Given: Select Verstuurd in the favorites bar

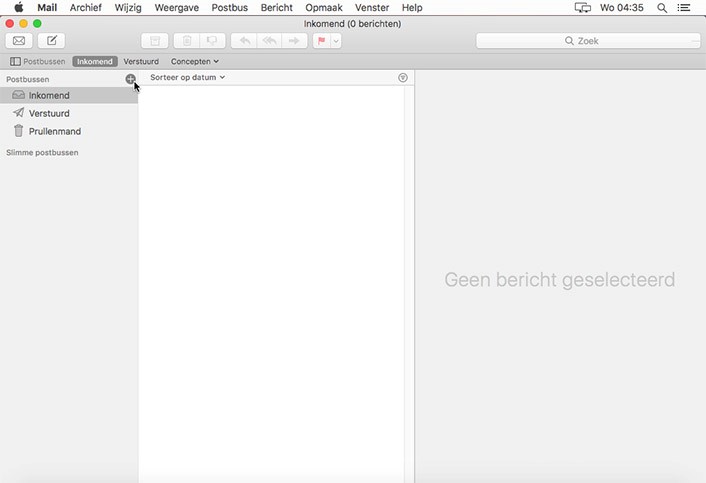Looking at the screenshot, I should click(141, 62).
